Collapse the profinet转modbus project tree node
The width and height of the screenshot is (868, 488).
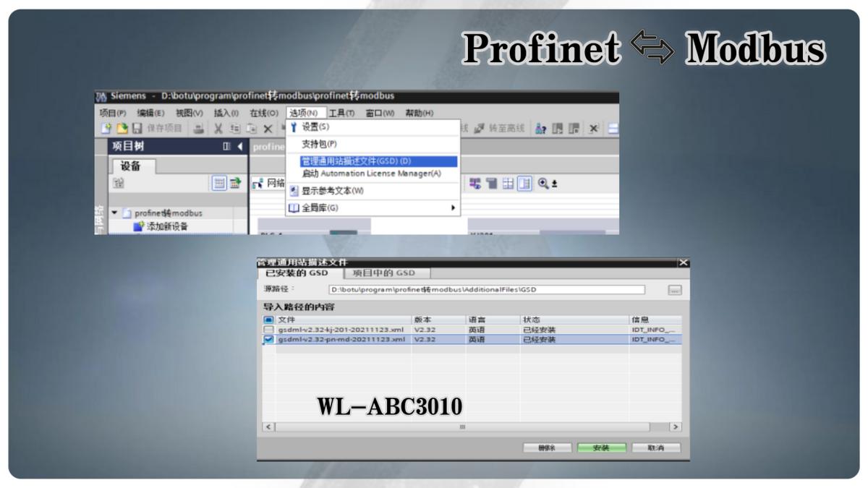[x=114, y=213]
